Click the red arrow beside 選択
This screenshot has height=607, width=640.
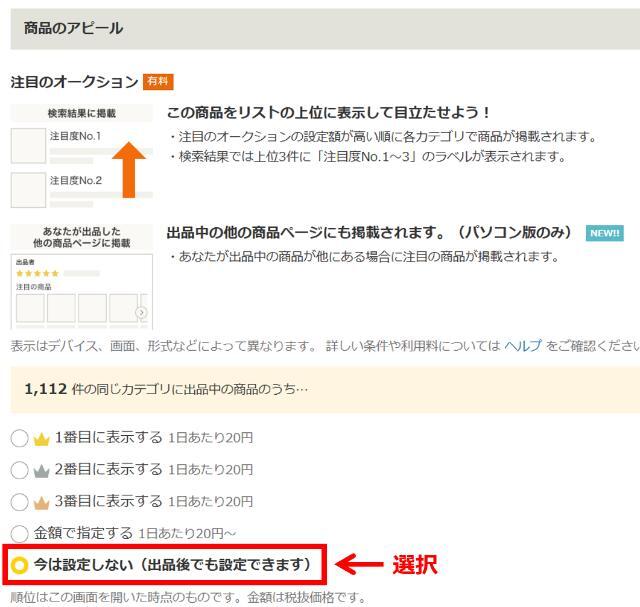pos(359,565)
